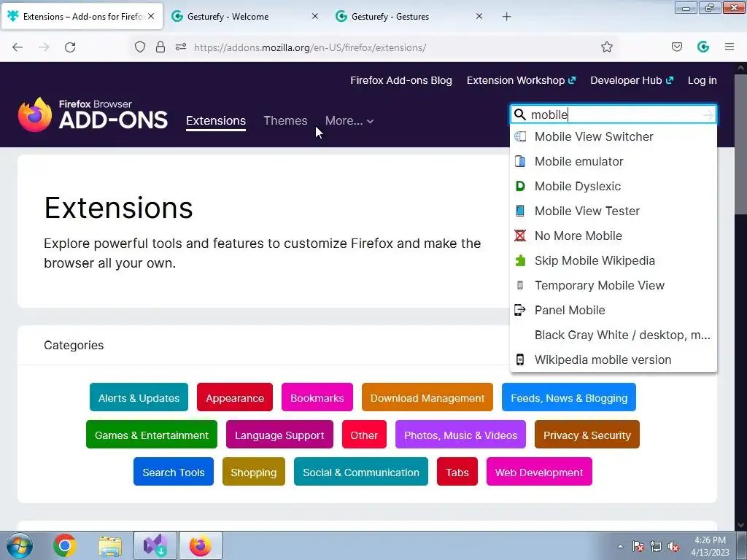Open Privacy & Security category
The image size is (747, 560).
(x=587, y=435)
